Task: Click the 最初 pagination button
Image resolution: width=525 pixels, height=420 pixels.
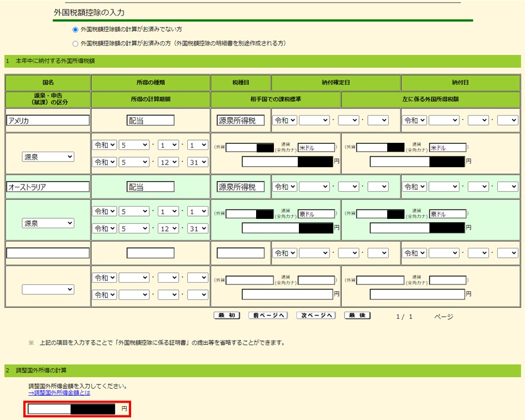Action: click(x=226, y=315)
